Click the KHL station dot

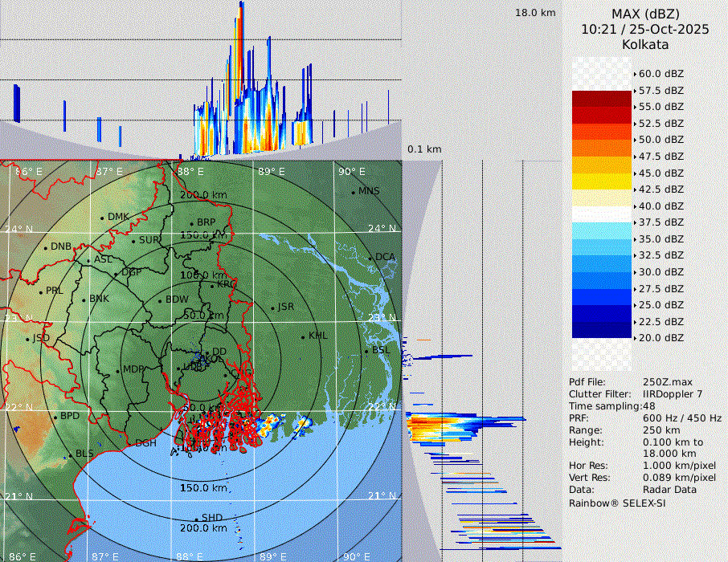303,336
